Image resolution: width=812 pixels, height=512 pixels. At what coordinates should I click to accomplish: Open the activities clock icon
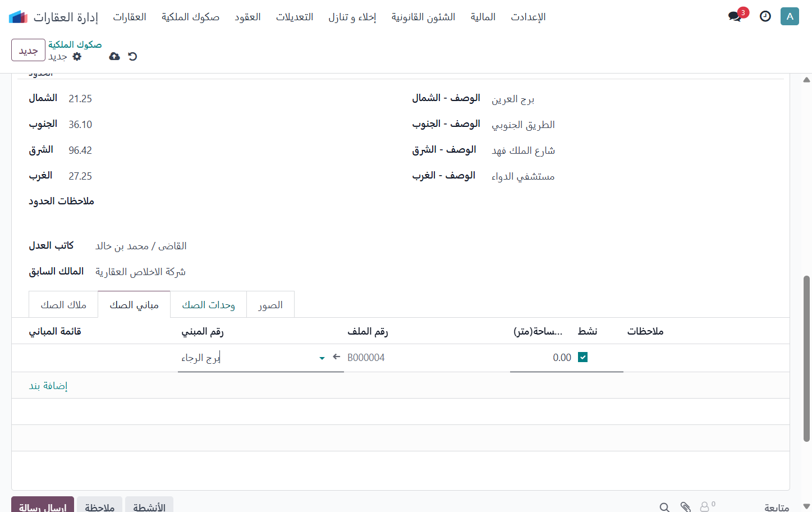(x=765, y=16)
